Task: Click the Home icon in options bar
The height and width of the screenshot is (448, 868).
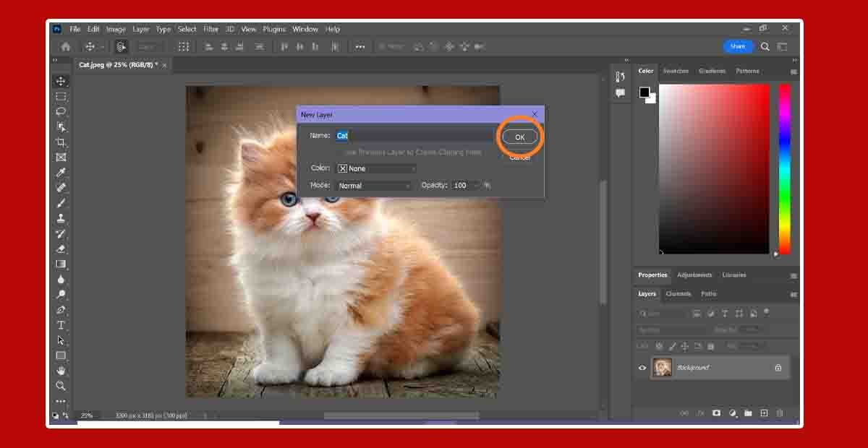Action: point(66,46)
